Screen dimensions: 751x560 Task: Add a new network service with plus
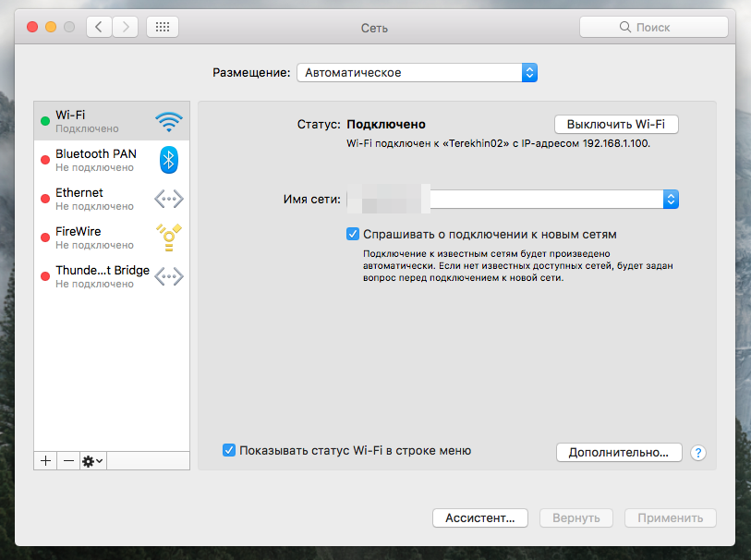(45, 461)
